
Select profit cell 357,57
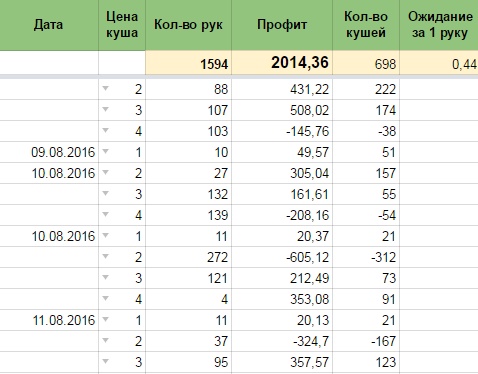click(282, 362)
